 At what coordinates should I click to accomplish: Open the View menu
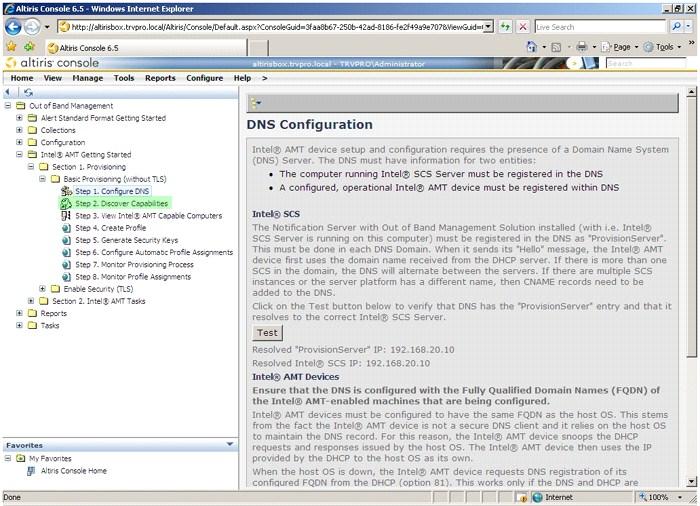point(53,78)
